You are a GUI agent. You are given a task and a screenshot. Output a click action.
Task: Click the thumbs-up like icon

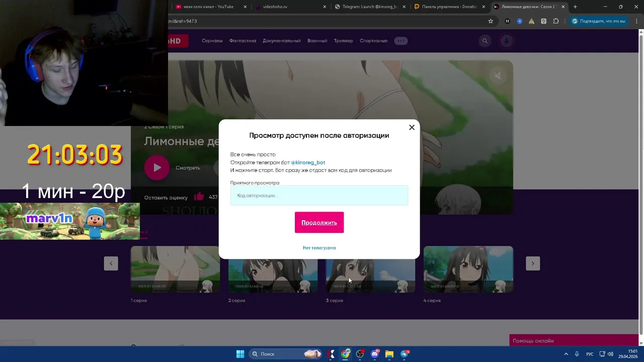(x=199, y=197)
